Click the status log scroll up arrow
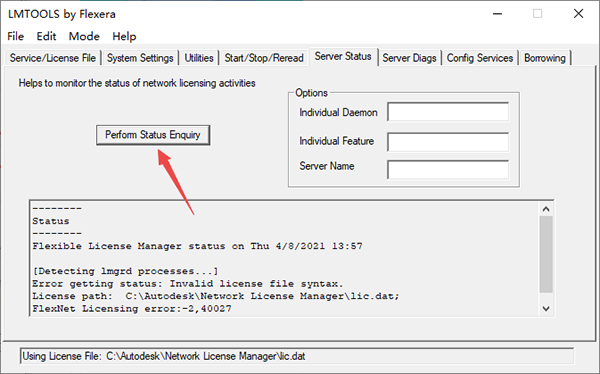The image size is (600, 374). [x=546, y=209]
